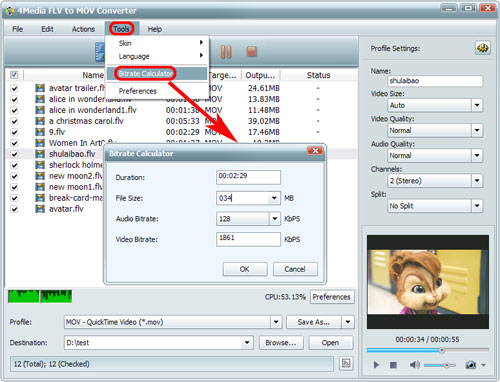Screen dimensions: 500x382
Task: Click the pause conversion toolbar icon
Action: point(226,52)
